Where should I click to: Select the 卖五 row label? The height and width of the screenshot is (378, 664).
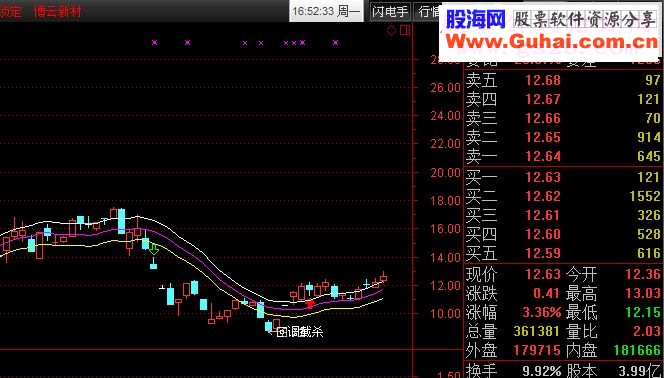[x=481, y=80]
